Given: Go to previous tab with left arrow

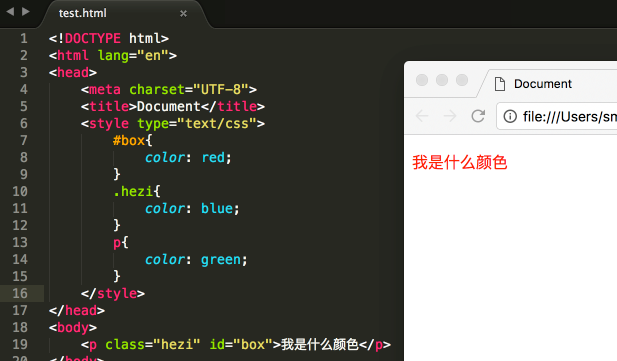Looking at the screenshot, I should point(10,12).
